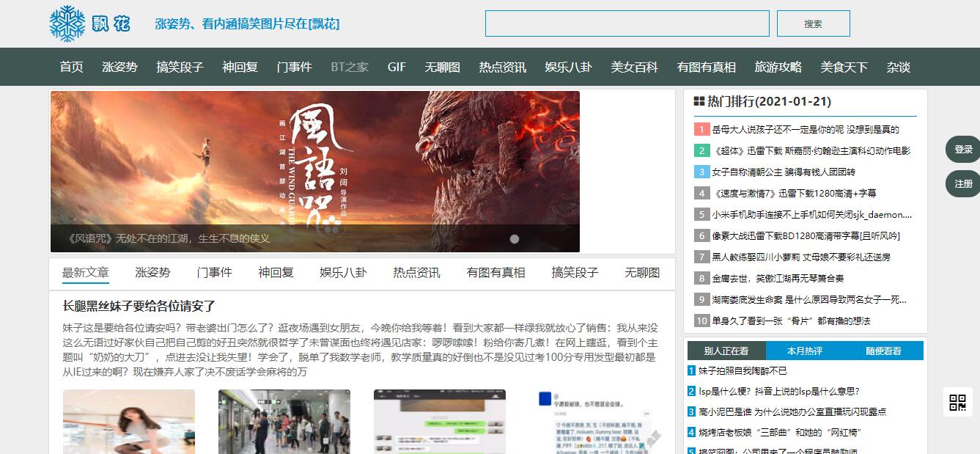Click slogan 涨姿势、看内涵搞笑图片尽在[飘花]
This screenshot has width=980, height=454.
[x=247, y=23]
